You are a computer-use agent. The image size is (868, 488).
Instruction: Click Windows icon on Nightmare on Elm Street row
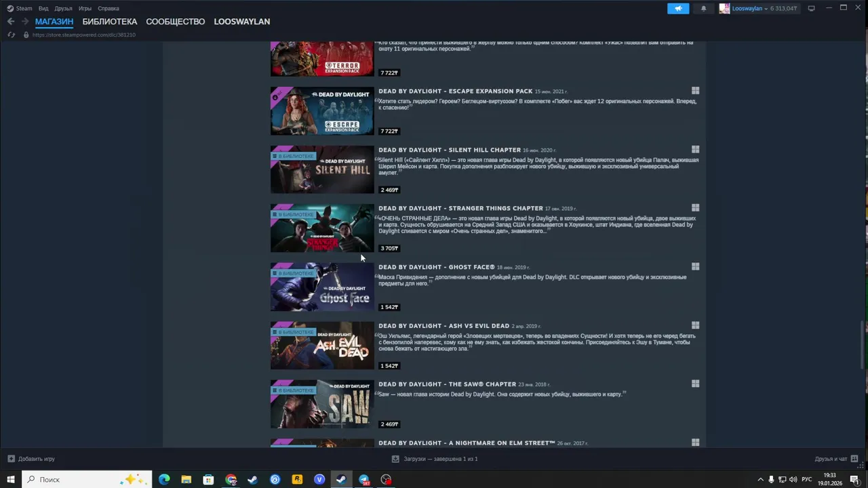click(695, 443)
